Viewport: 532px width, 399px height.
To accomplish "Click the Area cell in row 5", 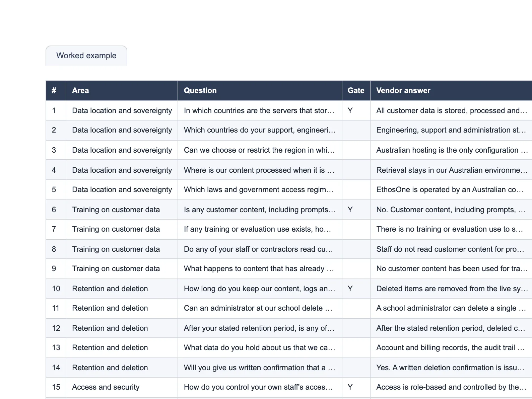I will tap(122, 190).
